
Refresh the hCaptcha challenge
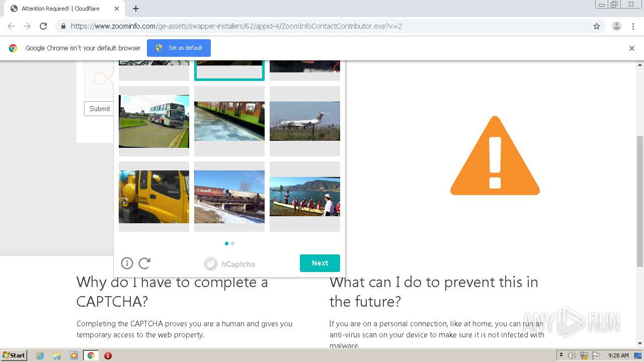pos(144,263)
